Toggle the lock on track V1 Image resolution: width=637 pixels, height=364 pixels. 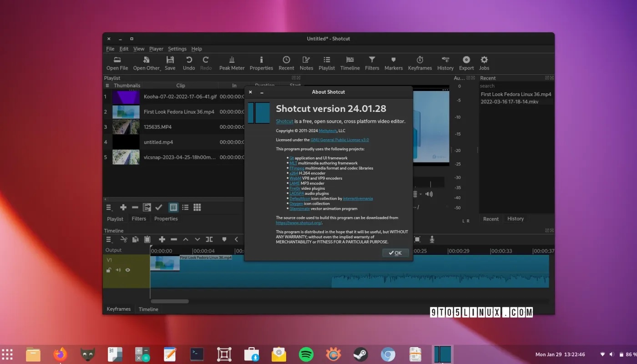point(109,270)
